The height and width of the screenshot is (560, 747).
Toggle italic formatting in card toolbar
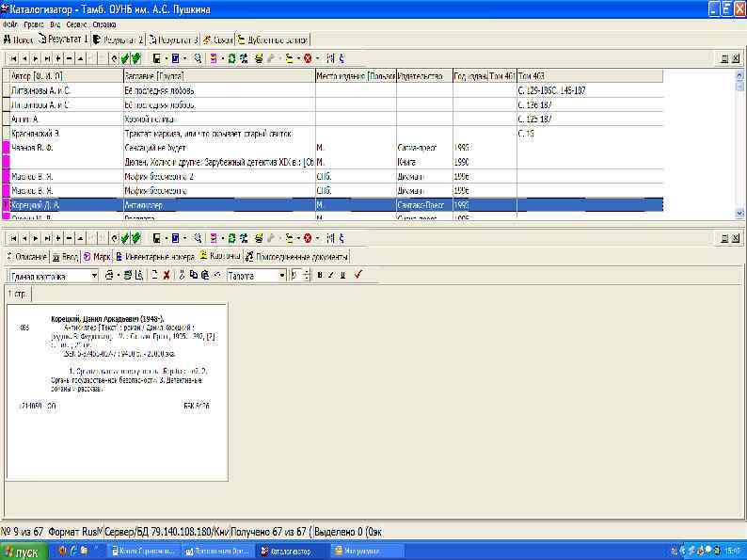coord(331,275)
